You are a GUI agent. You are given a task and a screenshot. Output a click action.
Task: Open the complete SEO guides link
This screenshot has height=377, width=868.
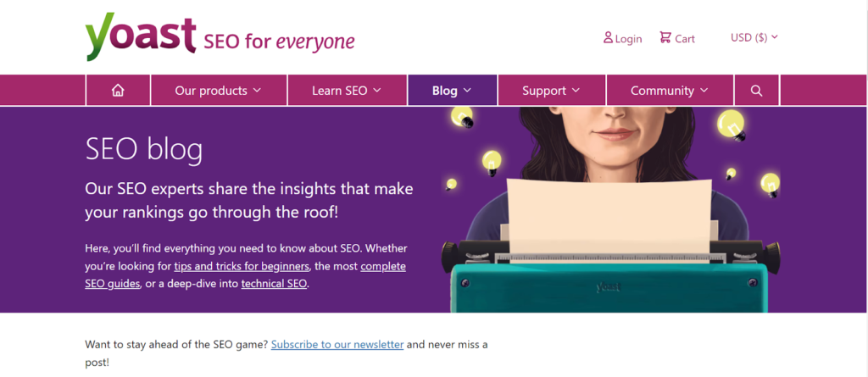click(x=383, y=266)
